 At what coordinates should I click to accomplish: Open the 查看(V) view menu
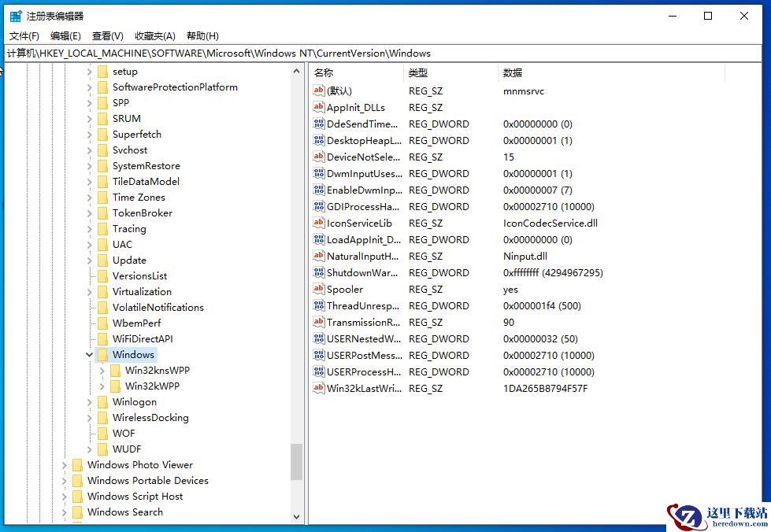pos(108,36)
